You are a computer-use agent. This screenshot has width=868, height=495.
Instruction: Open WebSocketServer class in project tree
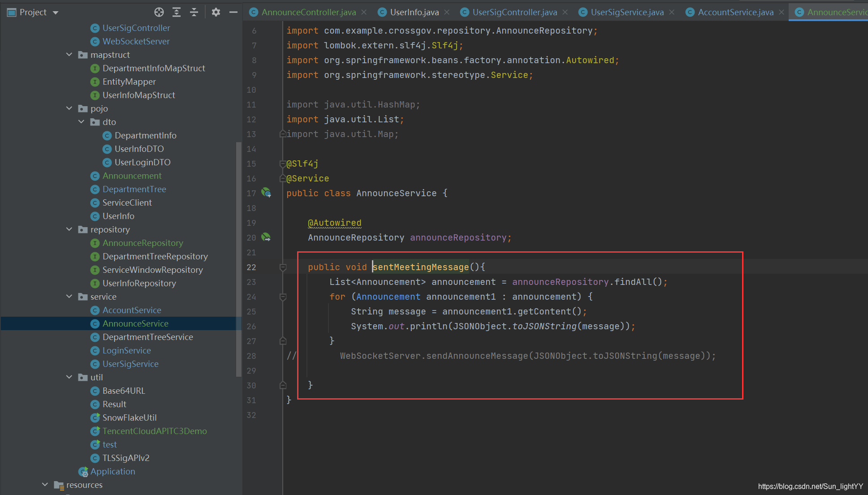tap(136, 41)
